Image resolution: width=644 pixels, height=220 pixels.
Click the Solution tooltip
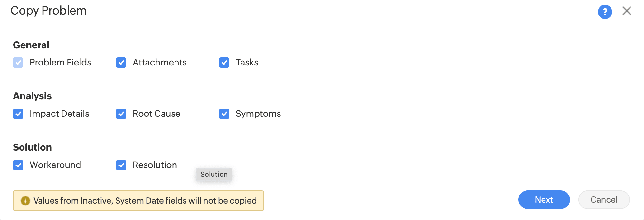click(x=214, y=175)
